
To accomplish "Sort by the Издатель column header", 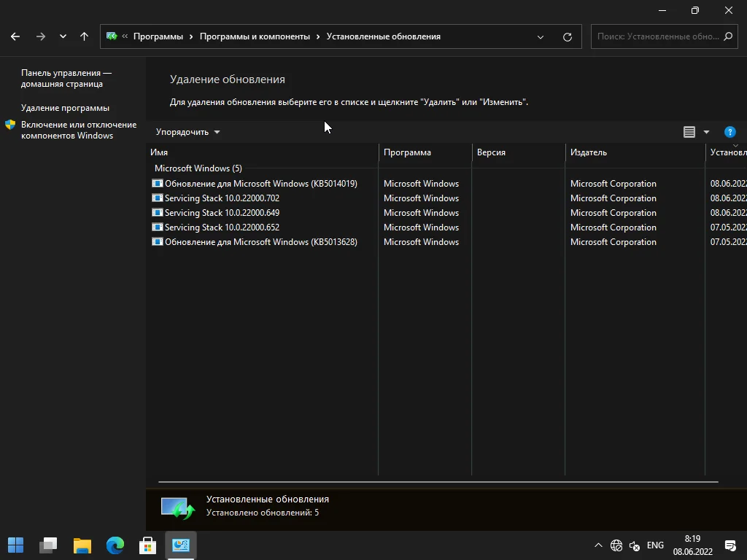I will coord(589,152).
